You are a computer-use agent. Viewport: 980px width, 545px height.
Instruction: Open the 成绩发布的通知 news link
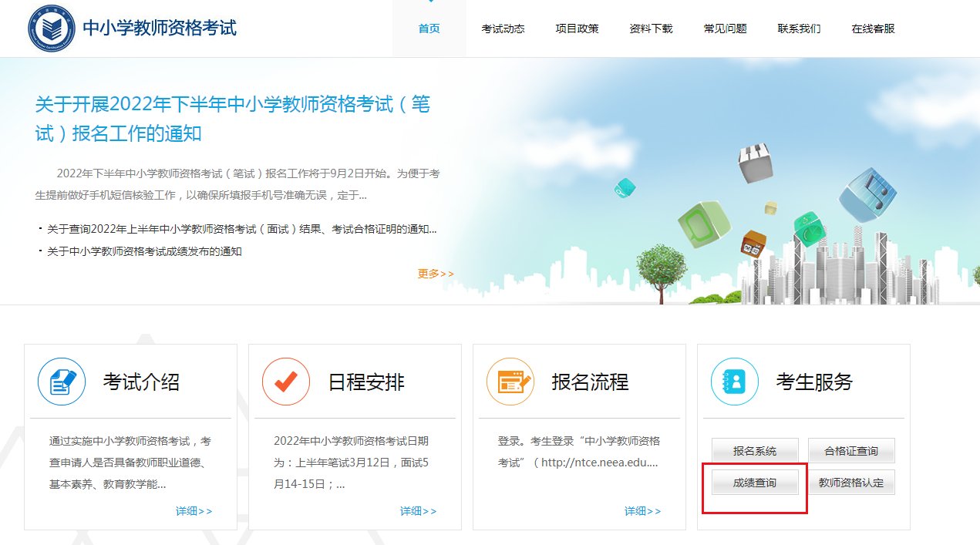[x=144, y=251]
